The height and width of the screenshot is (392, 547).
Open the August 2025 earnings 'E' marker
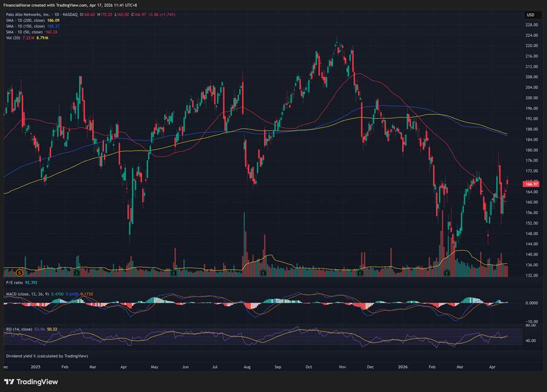coord(263,273)
